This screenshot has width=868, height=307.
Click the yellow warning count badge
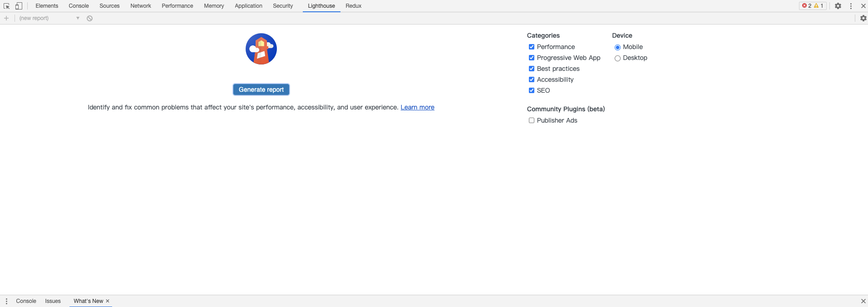coord(819,6)
